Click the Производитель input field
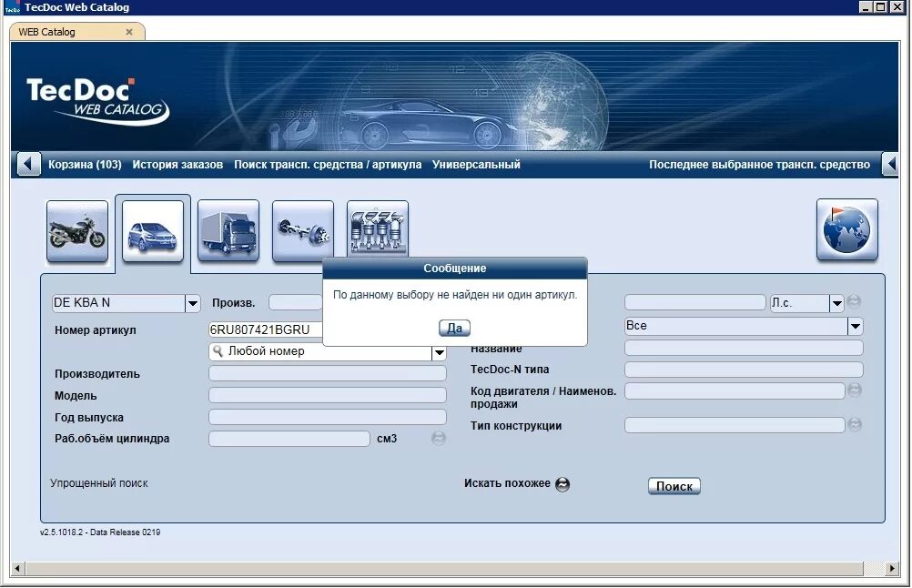The width and height of the screenshot is (912, 588). click(328, 373)
